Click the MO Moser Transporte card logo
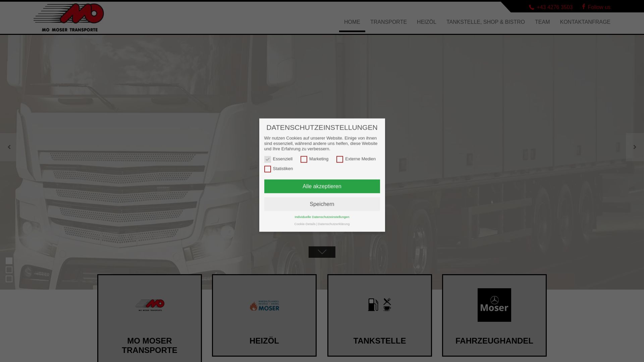644x362 pixels. point(150,305)
